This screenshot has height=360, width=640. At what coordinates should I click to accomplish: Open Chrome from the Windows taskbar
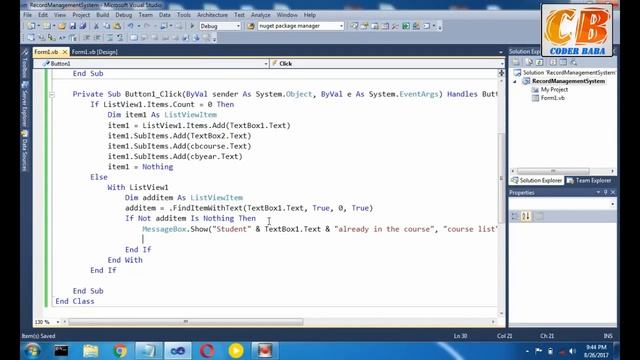pyautogui.click(x=120, y=351)
